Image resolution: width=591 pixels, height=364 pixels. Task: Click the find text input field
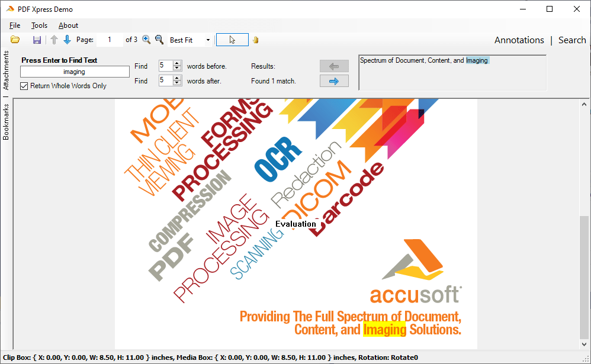[x=74, y=72]
